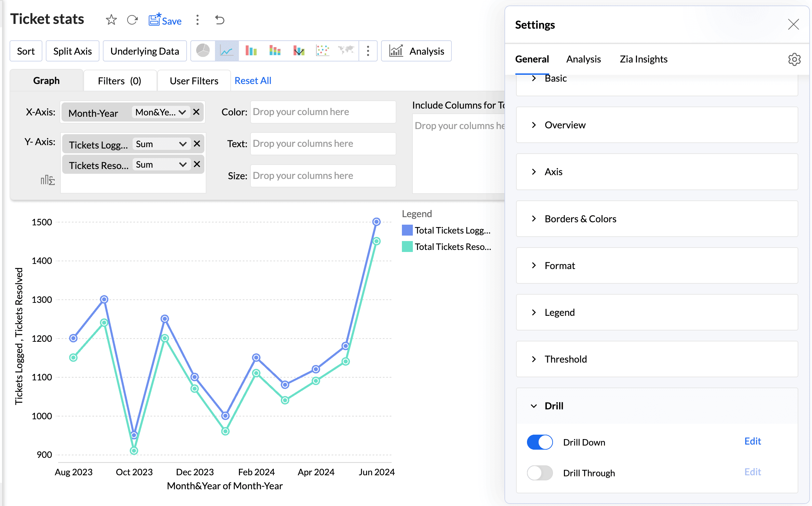Enable the Drill Through toggle
The height and width of the screenshot is (506, 812).
[540, 473]
